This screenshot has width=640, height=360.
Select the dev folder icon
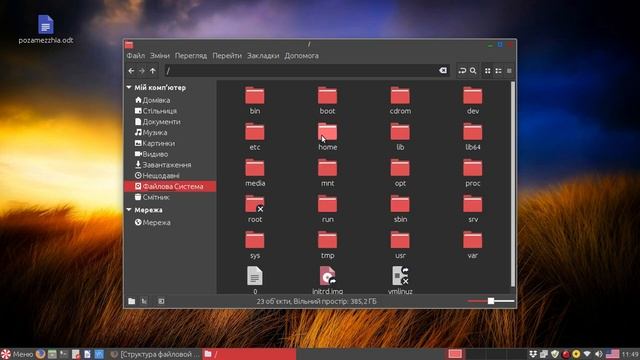473,96
